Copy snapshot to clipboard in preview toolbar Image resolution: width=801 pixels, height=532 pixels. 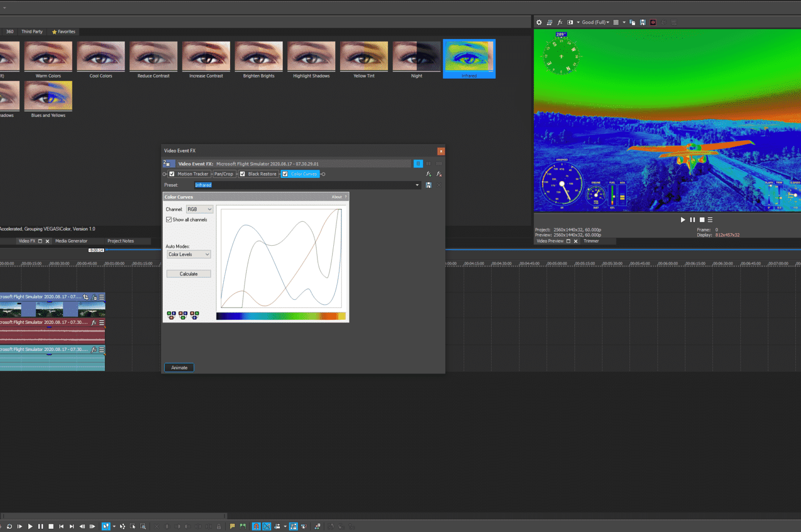coord(632,22)
